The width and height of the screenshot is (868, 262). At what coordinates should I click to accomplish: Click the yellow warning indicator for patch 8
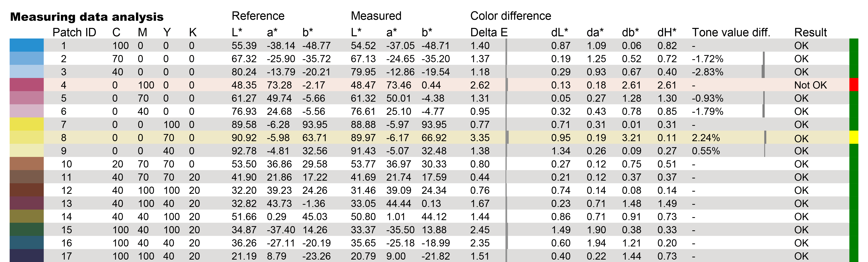point(853,137)
